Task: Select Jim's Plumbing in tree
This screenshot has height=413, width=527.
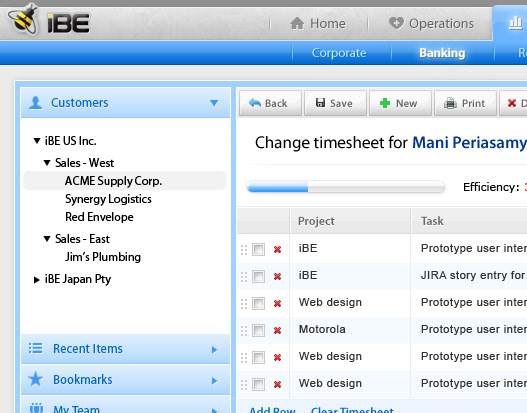Action: (103, 257)
